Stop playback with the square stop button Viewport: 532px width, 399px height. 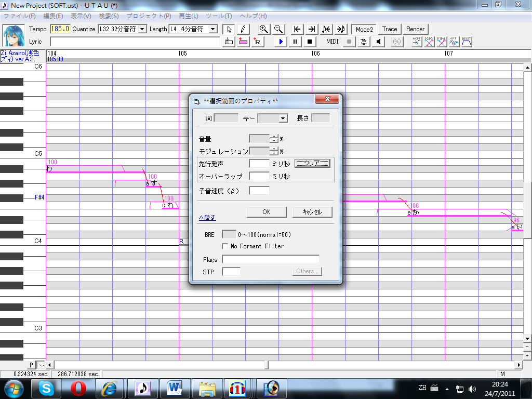(x=310, y=42)
